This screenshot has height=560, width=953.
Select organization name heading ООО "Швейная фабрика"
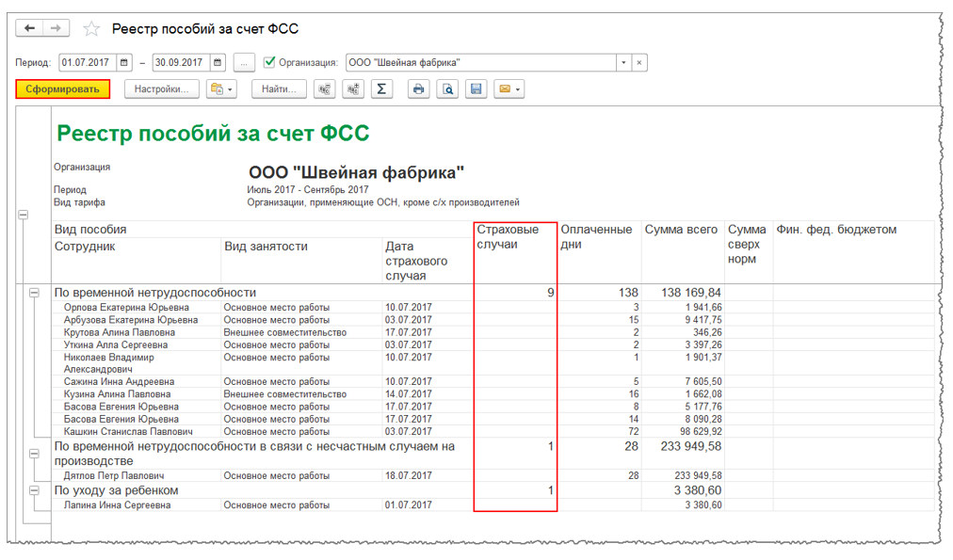point(356,172)
